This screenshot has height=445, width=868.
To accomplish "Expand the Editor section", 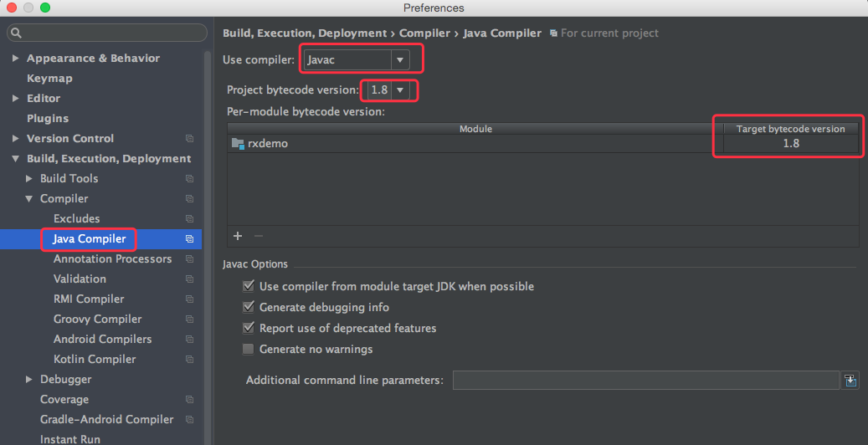I will pyautogui.click(x=16, y=98).
